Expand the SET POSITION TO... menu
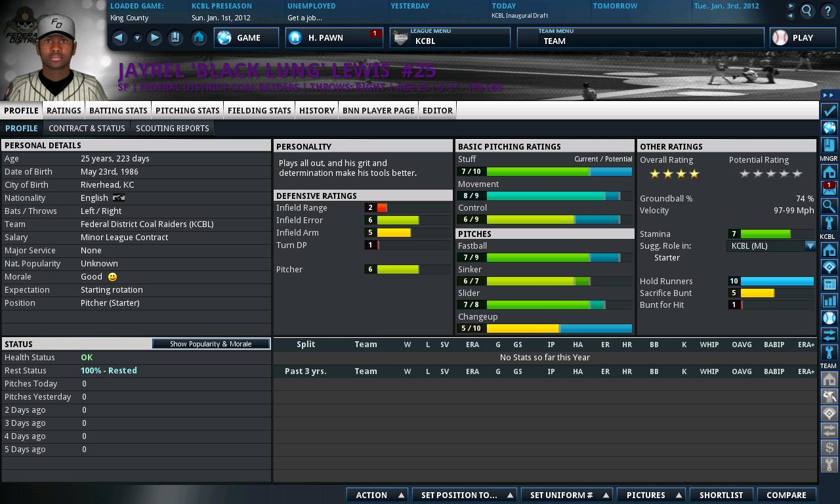This screenshot has width=840, height=504. [464, 495]
